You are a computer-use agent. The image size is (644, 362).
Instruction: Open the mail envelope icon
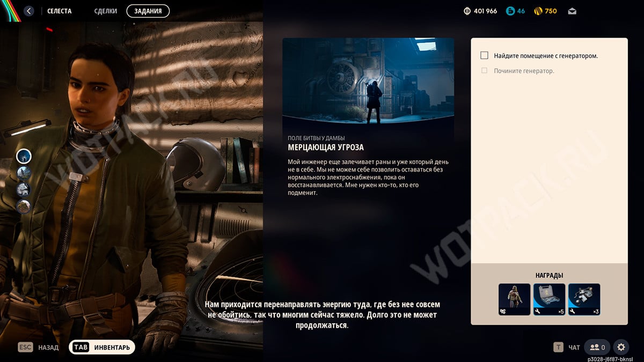click(x=572, y=11)
